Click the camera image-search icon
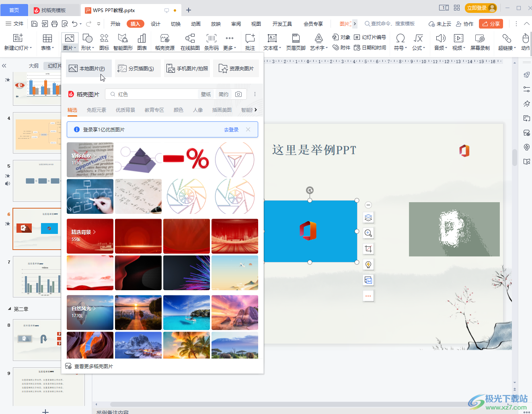Image resolution: width=532 pixels, height=414 pixels. (238, 94)
